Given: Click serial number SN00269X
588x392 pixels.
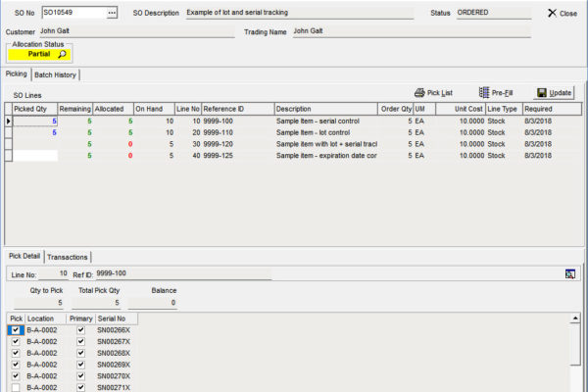Looking at the screenshot, I should click(x=114, y=365).
